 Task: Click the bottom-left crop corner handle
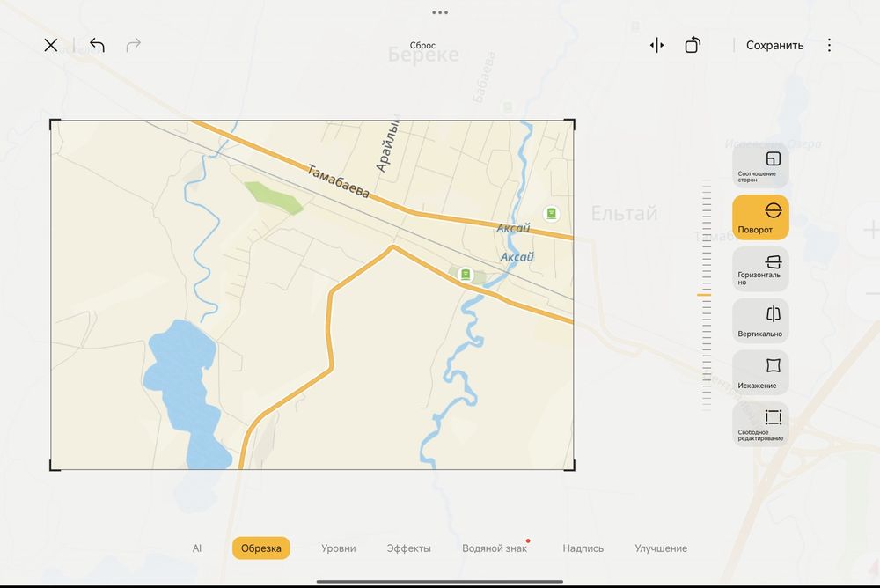point(55,467)
